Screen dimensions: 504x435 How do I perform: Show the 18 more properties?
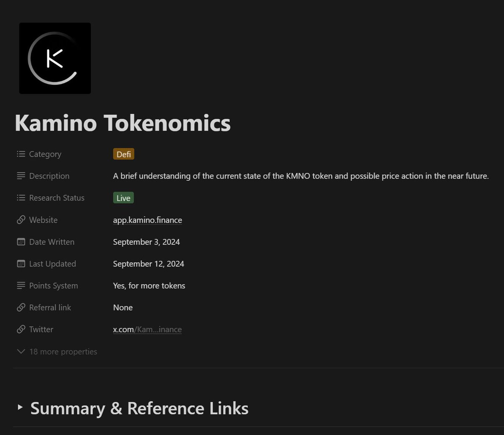click(63, 351)
